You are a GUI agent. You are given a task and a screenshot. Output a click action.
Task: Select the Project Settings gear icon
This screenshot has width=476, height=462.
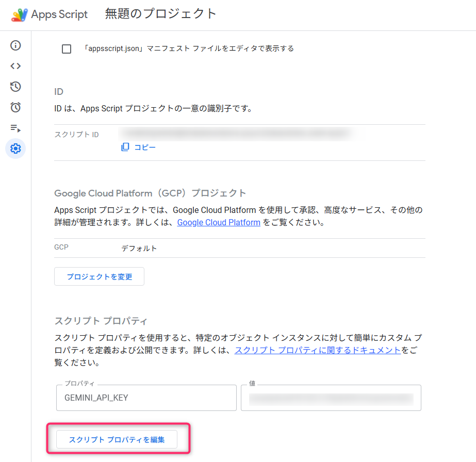(15, 148)
